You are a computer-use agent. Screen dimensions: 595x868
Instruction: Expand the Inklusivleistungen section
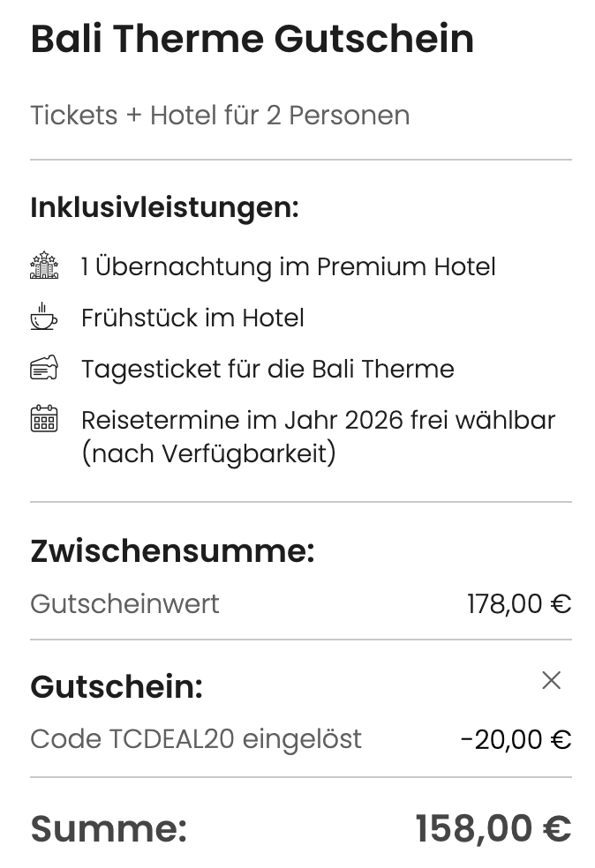[164, 209]
